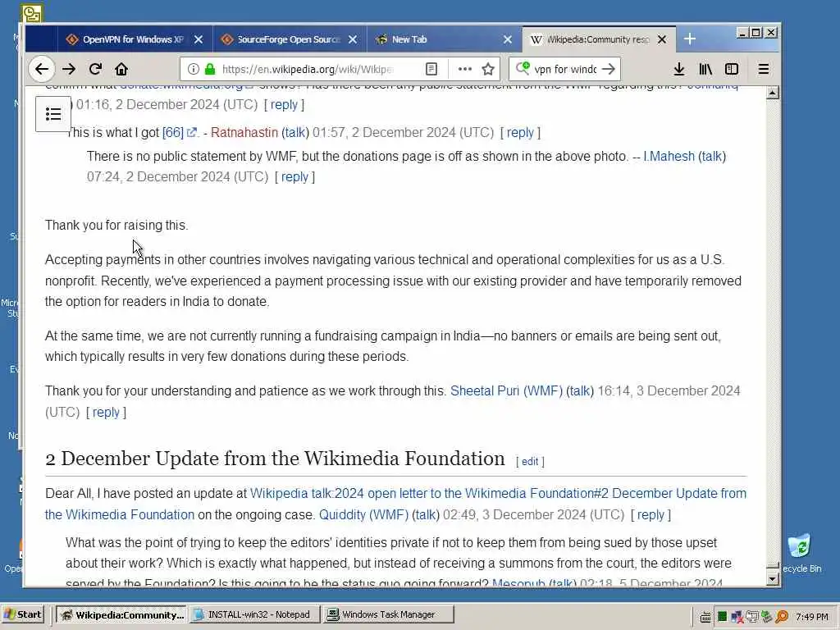Click the Wikipedia URL address field
The image size is (840, 630).
(x=308, y=69)
